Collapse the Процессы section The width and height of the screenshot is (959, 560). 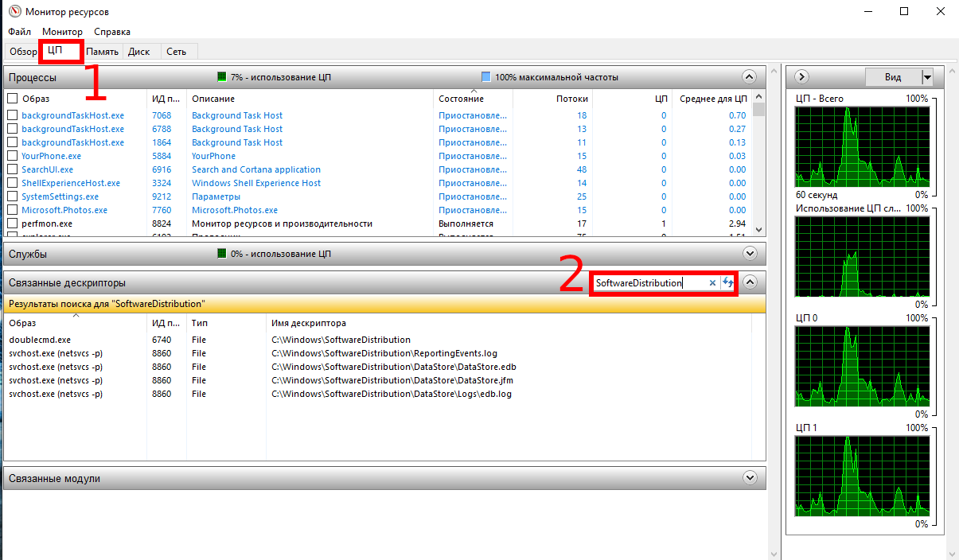pos(748,77)
